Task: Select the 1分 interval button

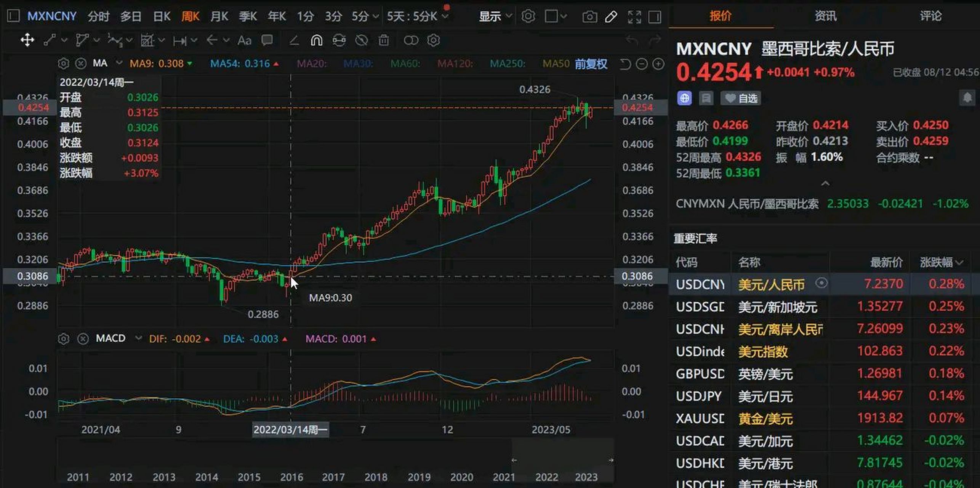Action: [305, 16]
